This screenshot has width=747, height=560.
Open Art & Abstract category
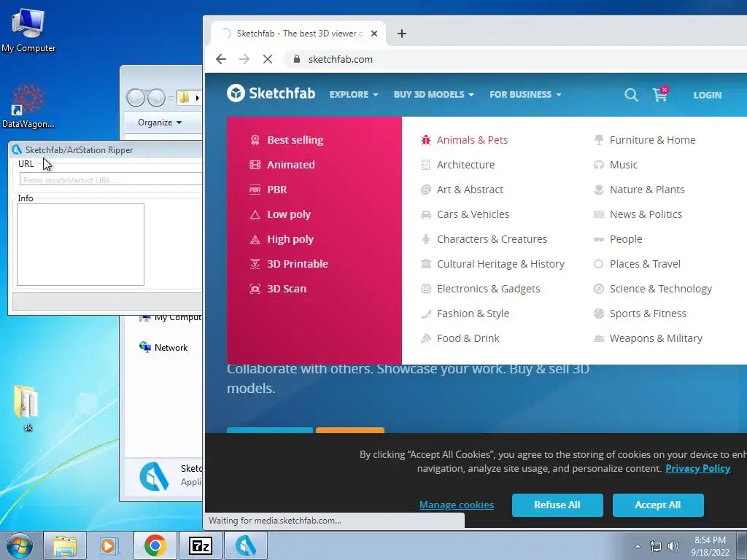(x=462, y=190)
